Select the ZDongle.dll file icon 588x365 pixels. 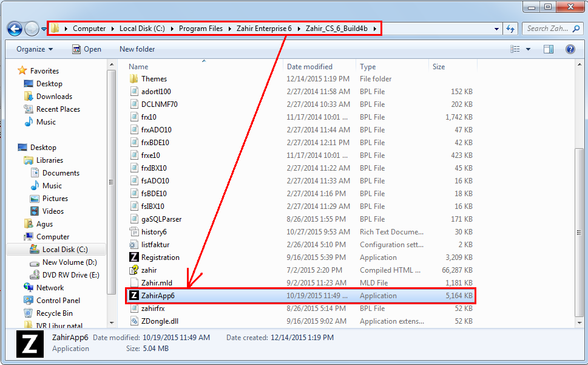[x=134, y=321]
